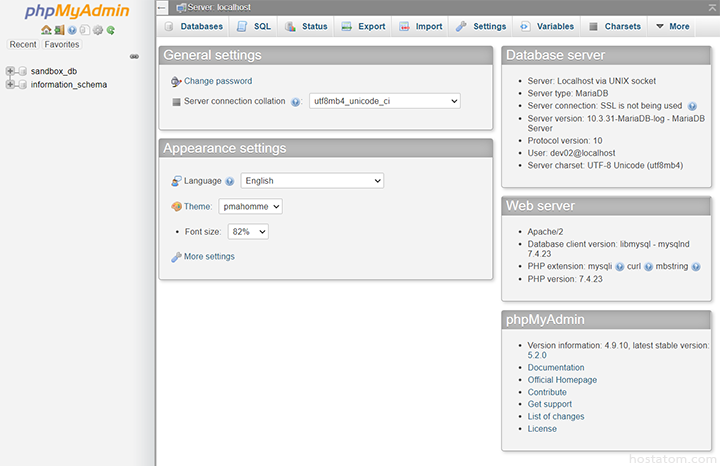This screenshot has height=466, width=720.
Task: Switch to the SQL tab
Action: coord(254,26)
